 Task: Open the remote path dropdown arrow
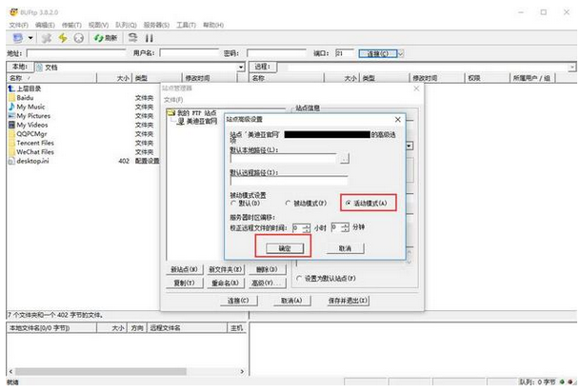coord(572,68)
